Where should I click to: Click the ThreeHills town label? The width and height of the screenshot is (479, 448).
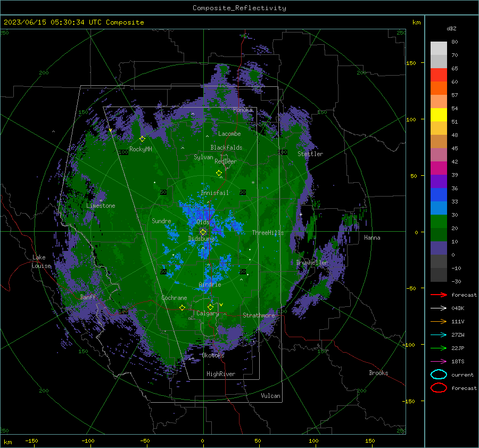[x=268, y=233]
